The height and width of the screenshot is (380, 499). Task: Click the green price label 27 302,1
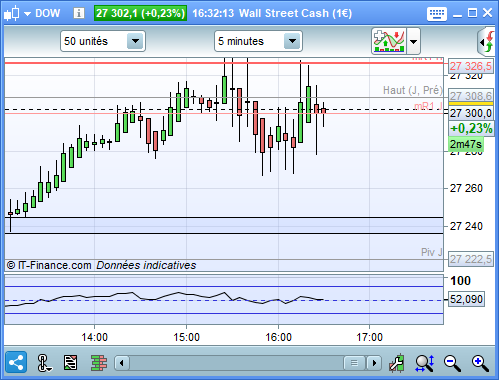point(140,13)
